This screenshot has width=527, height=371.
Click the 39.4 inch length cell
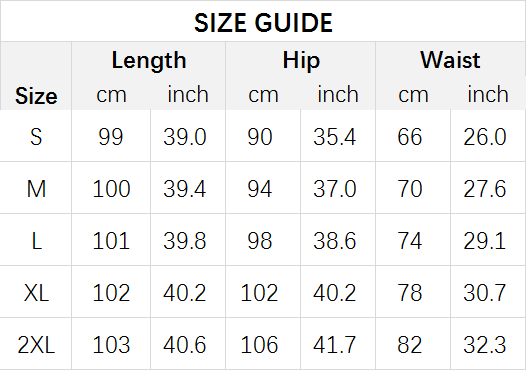click(x=185, y=189)
